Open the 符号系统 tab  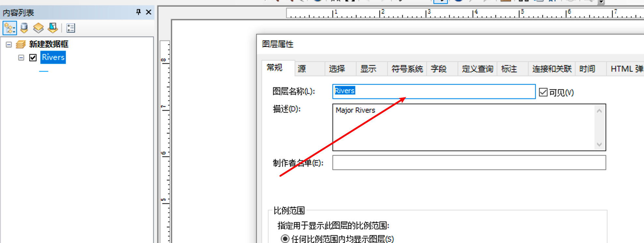[x=407, y=69]
